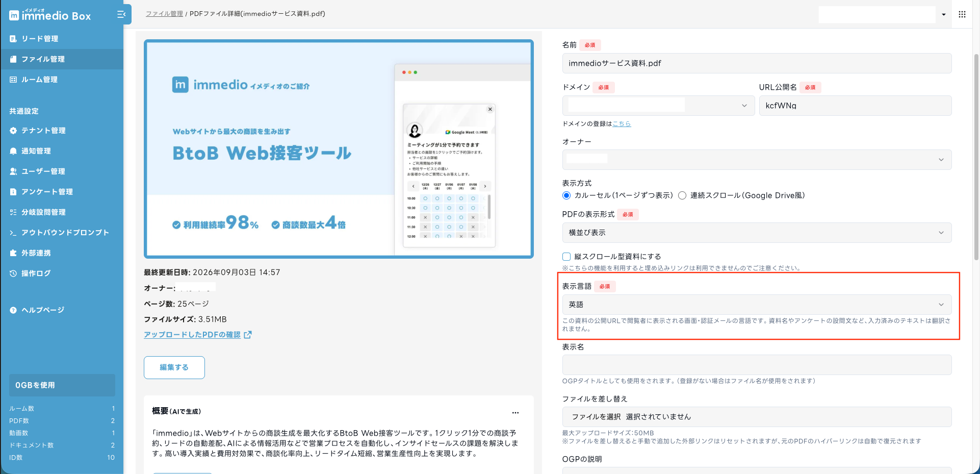Enable 縦スクロール型資料にする checkbox
Viewport: 980px width, 474px height.
[566, 257]
